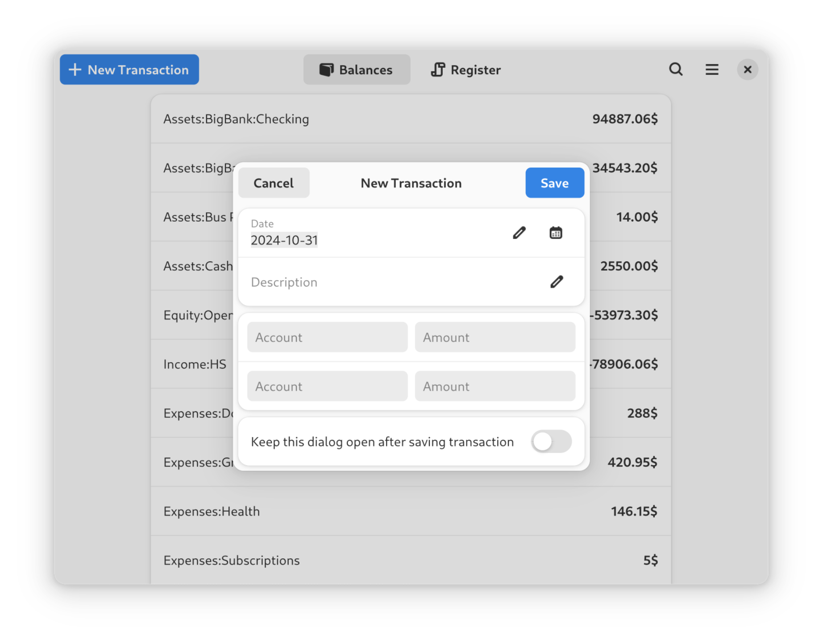Viewport: 823px width, 644px height.
Task: Click the plus icon on New Transaction
Action: 75,70
